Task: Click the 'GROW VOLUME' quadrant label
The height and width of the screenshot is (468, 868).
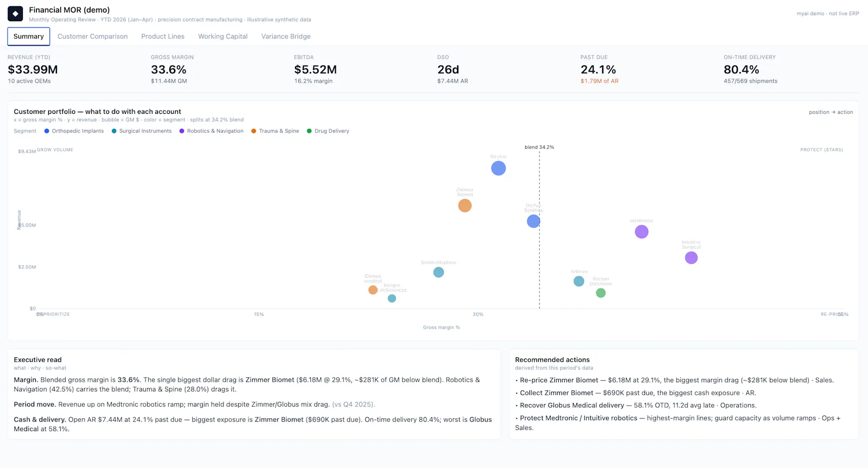Action: [55, 150]
